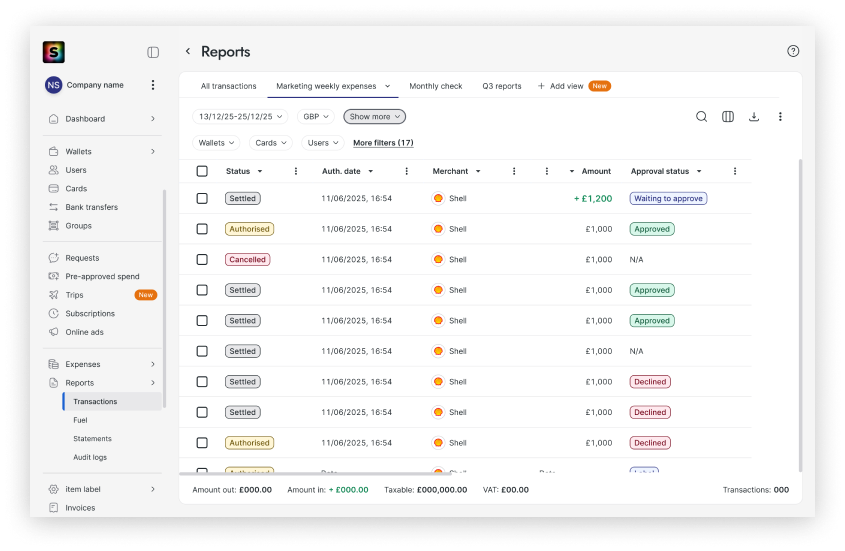Screen dimensions: 845x551
Task: Toggle the select-all header checkbox
Action: 202,171
